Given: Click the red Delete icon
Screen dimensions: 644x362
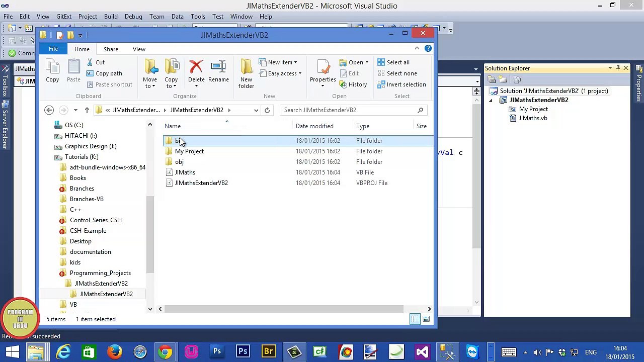Looking at the screenshot, I should pos(196,67).
